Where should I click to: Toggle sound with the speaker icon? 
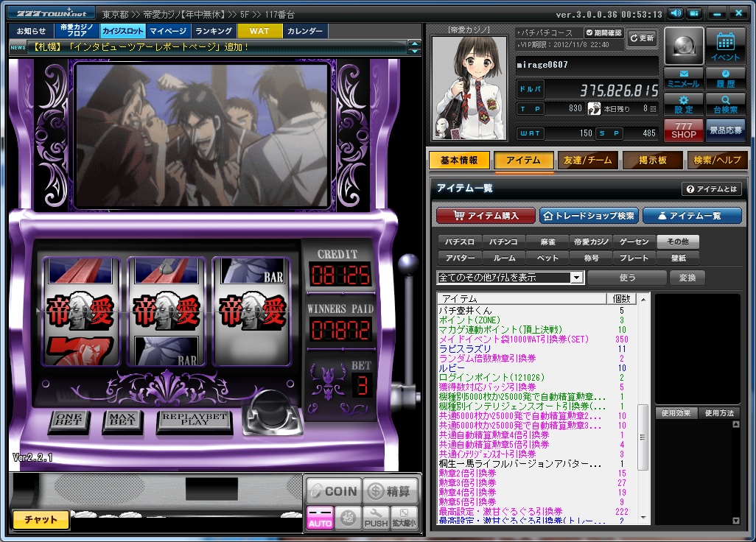point(676,13)
